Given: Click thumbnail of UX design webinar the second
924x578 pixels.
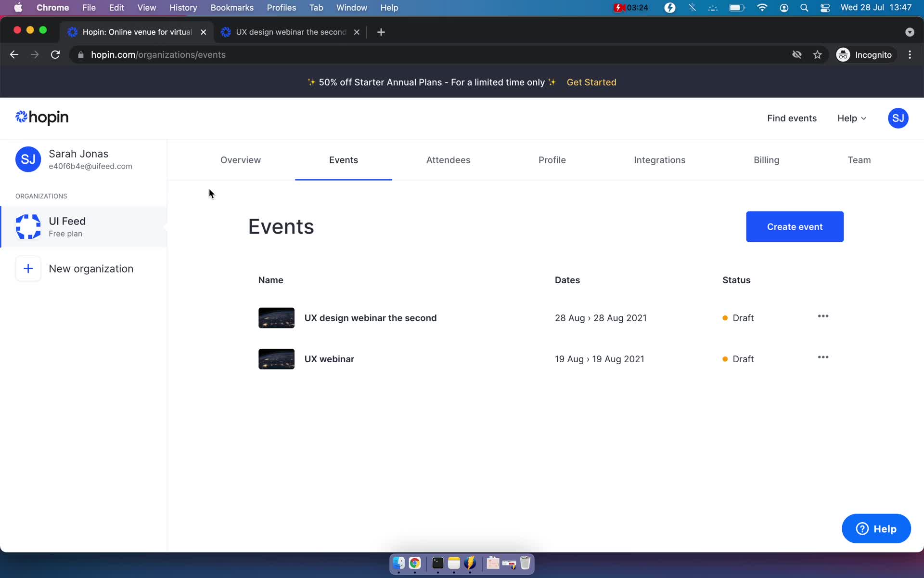Looking at the screenshot, I should point(276,318).
